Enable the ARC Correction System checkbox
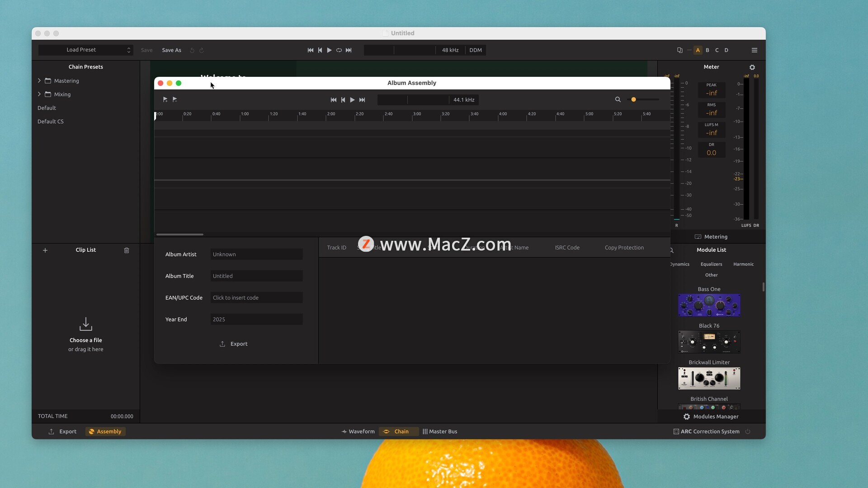This screenshot has width=868, height=488. point(676,432)
